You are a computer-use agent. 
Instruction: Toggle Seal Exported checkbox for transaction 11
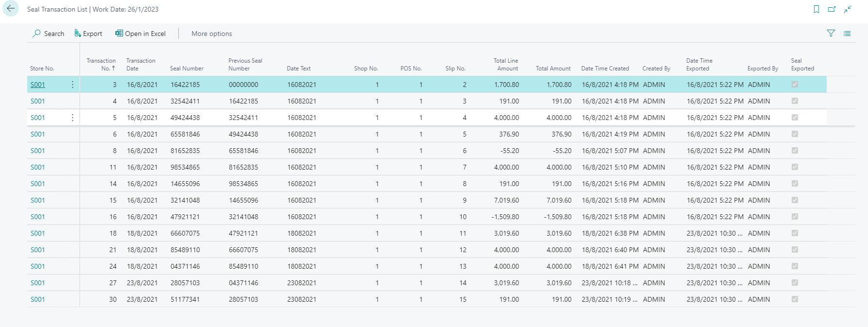coord(795,167)
